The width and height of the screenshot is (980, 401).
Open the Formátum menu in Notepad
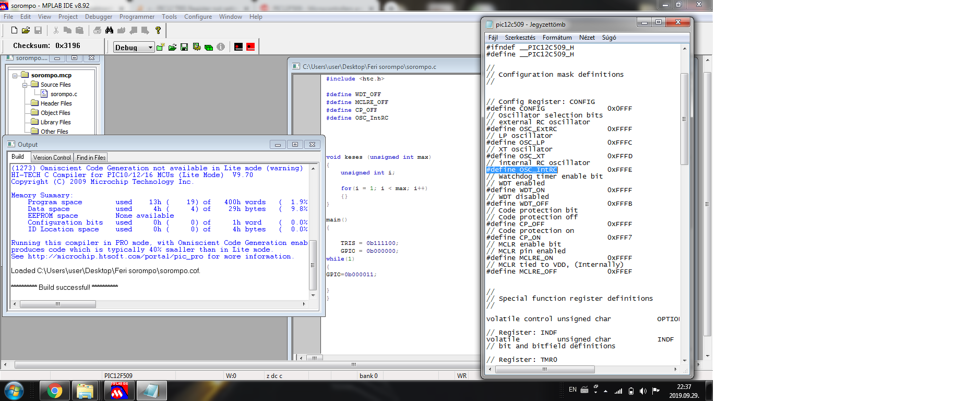(557, 38)
